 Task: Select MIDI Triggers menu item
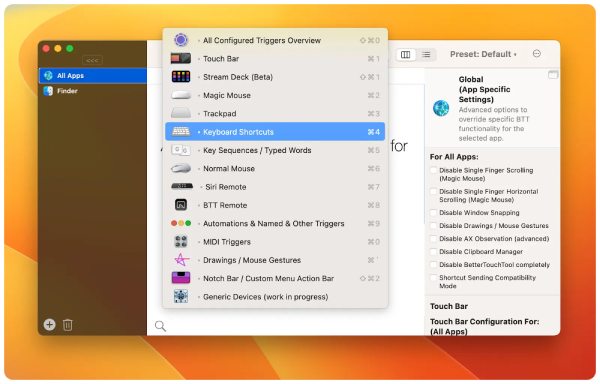pos(275,242)
